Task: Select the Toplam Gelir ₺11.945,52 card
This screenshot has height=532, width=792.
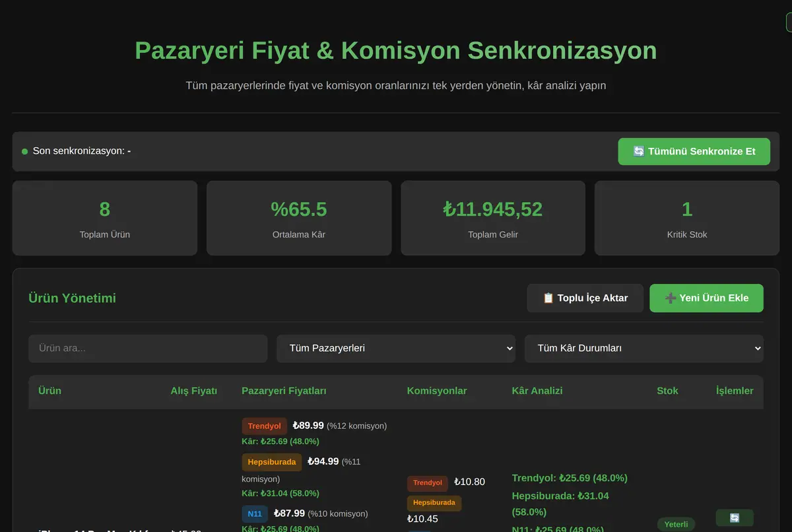Action: [x=493, y=218]
